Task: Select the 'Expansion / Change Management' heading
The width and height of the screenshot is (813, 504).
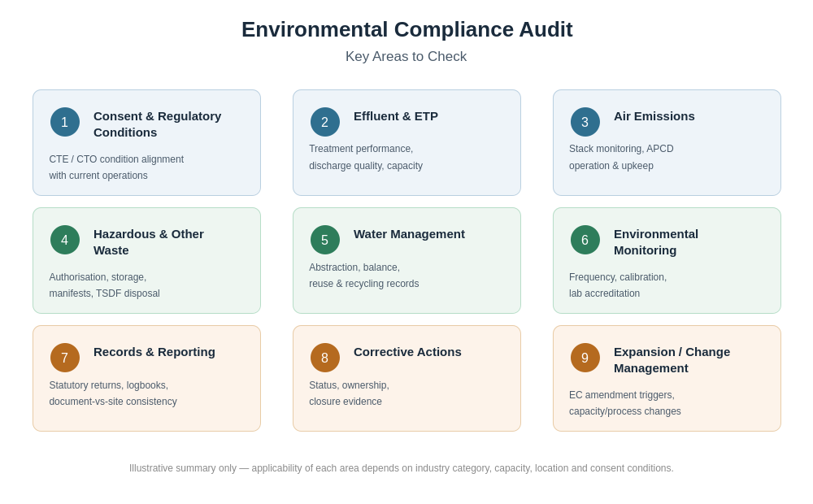Action: [x=672, y=360]
